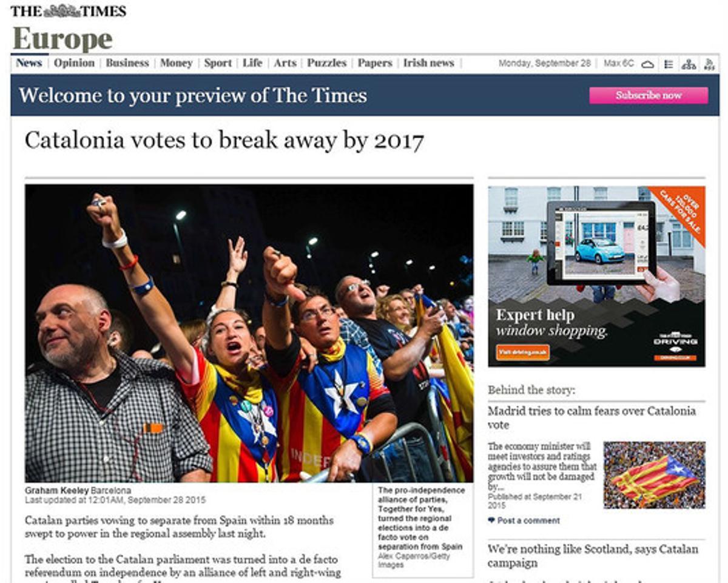
Task: Click The Times masthead logo
Action: tap(69, 11)
